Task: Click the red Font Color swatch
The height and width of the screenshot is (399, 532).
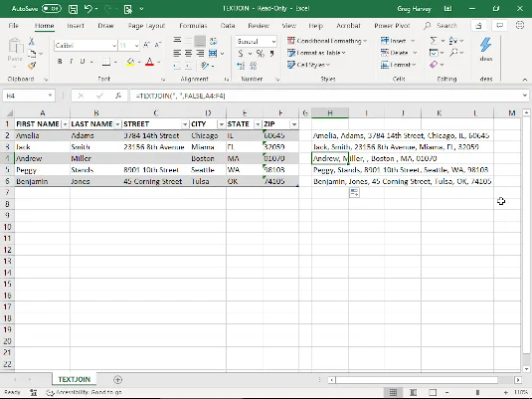Action: [x=149, y=62]
